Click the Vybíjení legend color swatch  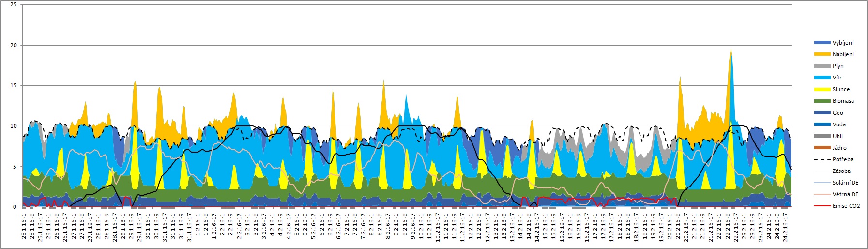tap(822, 43)
